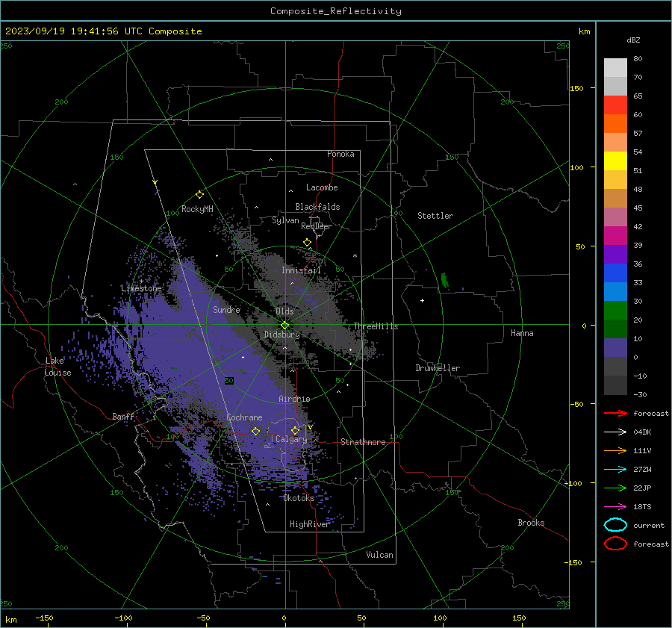This screenshot has width=672, height=628.
Task: Click the yellow diamond marker above Calgary
Action: (x=295, y=430)
